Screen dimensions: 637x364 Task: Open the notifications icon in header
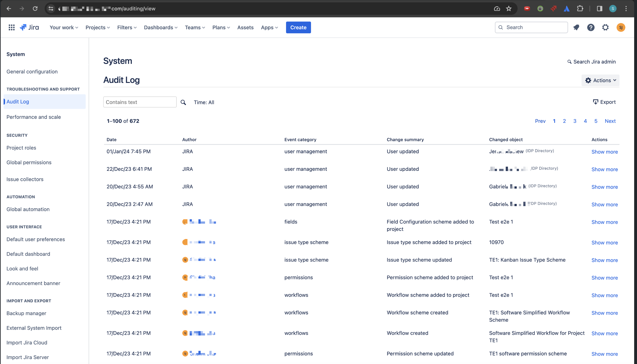coord(576,27)
